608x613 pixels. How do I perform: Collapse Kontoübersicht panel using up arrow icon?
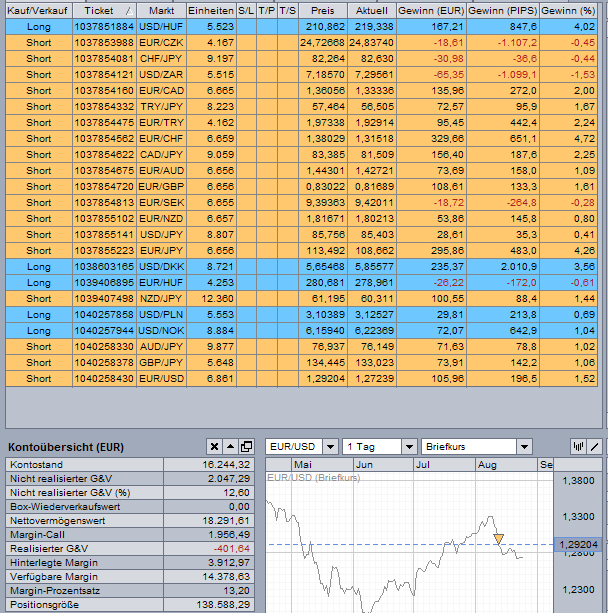tap(231, 447)
